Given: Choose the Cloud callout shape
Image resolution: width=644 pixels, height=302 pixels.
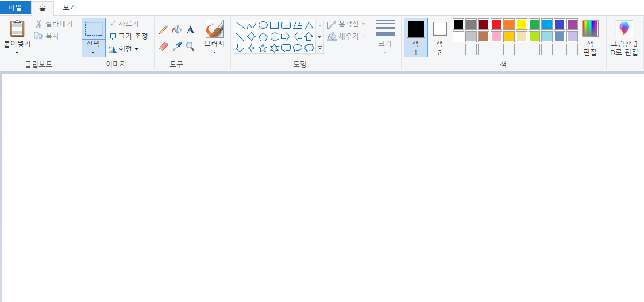Looking at the screenshot, I should click(309, 48).
